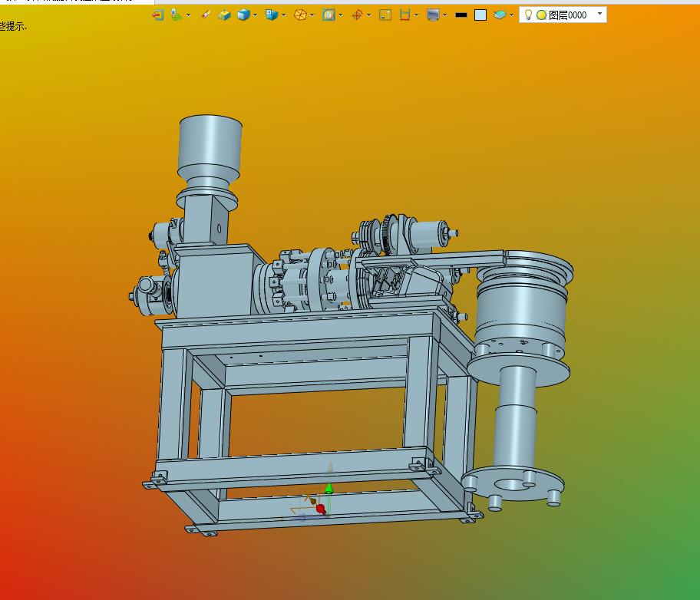Toggle the yellow circle layer status

[x=541, y=15]
